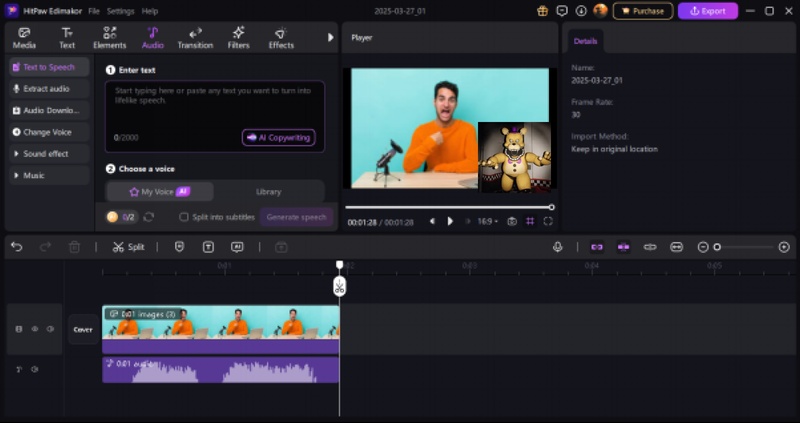The image size is (800, 423).
Task: Open the Transition panel
Action: click(x=195, y=38)
